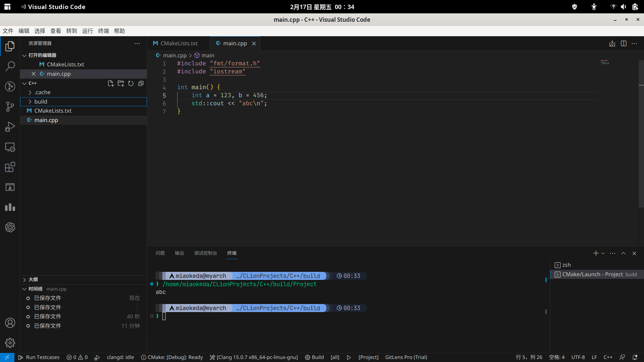Expand the build folder

pyautogui.click(x=84, y=102)
